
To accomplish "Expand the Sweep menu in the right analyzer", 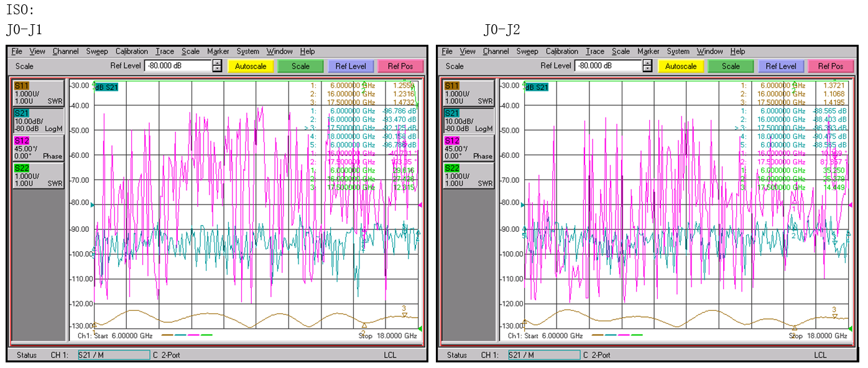I will click(x=527, y=52).
